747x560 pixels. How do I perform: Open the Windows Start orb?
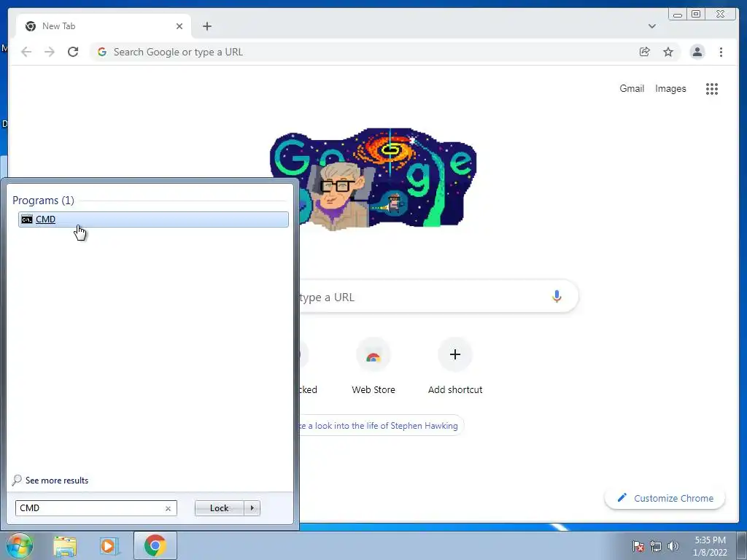point(19,545)
